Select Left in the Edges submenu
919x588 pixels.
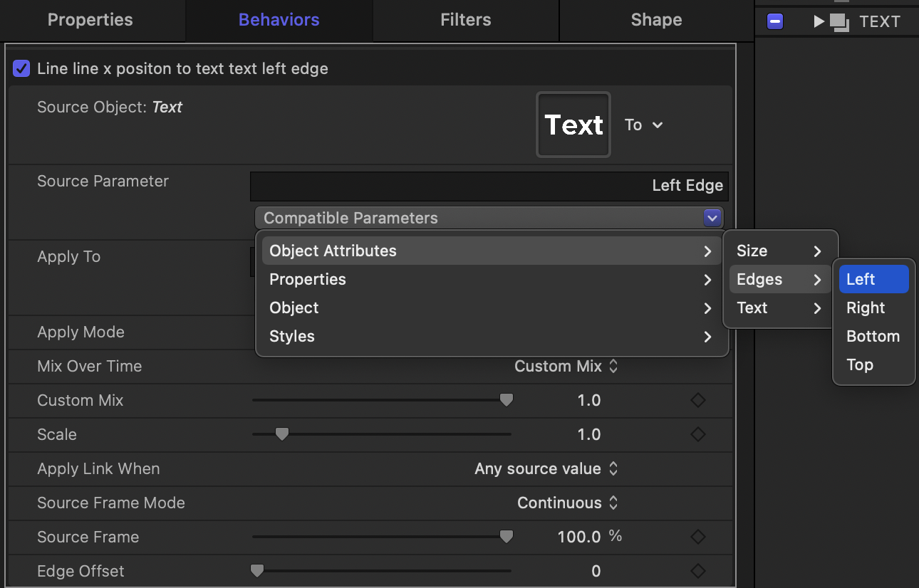(862, 279)
